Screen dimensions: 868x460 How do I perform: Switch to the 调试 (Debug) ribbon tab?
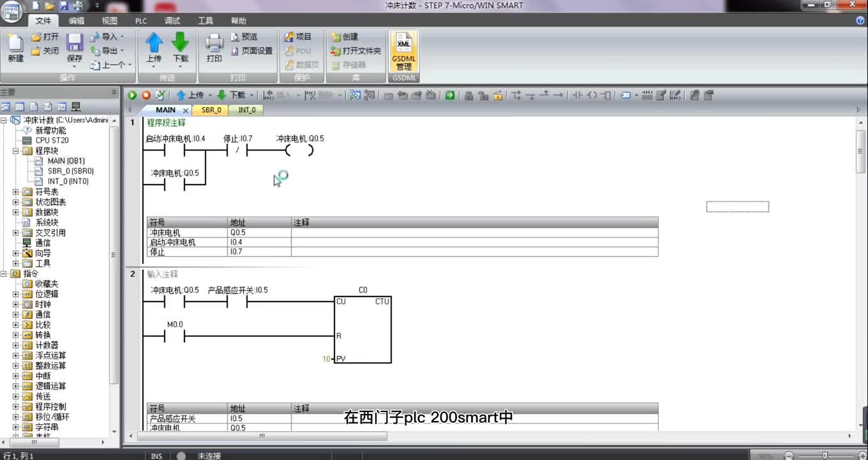coord(172,21)
